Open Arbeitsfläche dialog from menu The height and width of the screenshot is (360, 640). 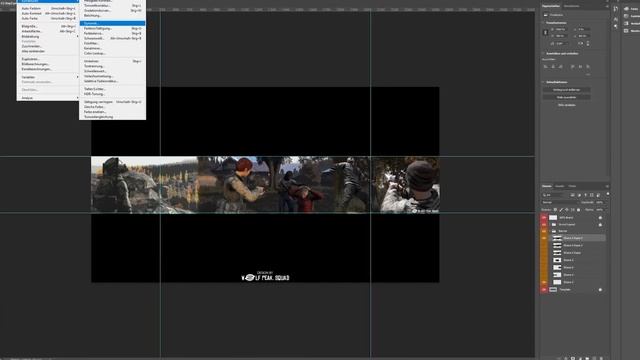(48, 31)
